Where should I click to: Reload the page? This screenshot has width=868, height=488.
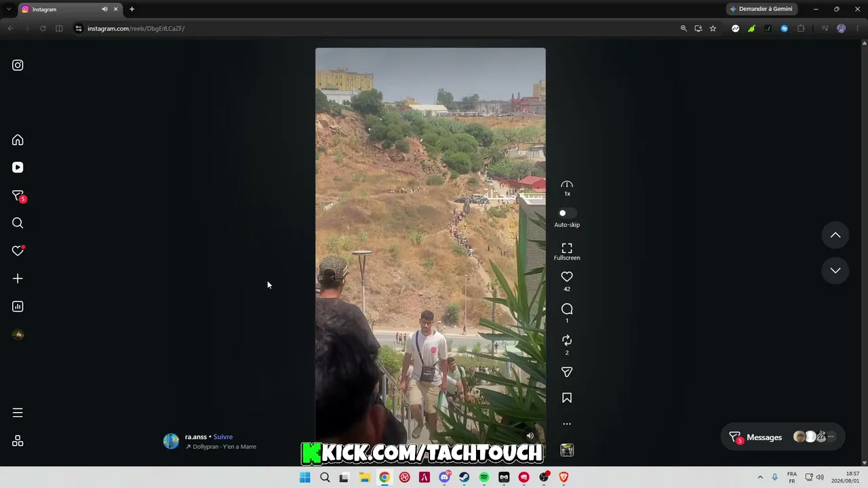tap(43, 28)
